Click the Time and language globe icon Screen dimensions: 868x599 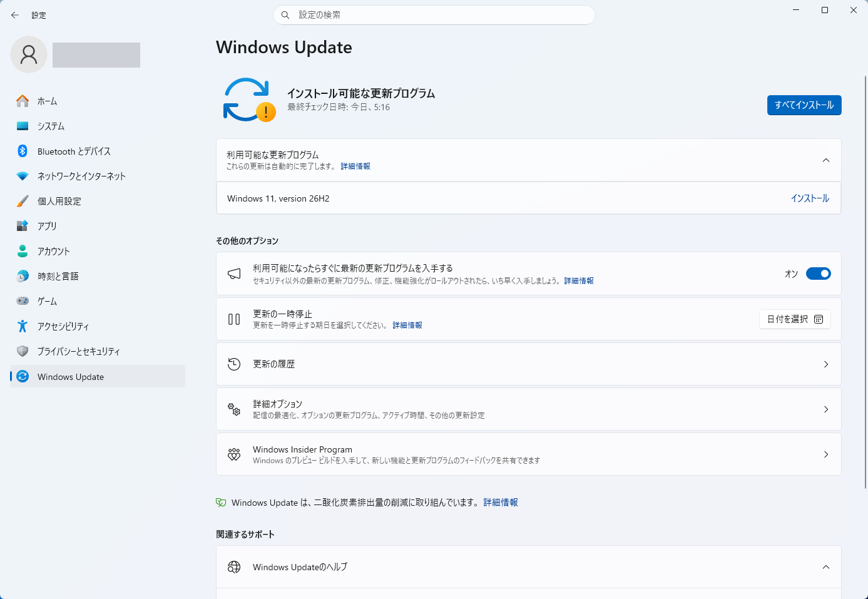pyautogui.click(x=23, y=276)
